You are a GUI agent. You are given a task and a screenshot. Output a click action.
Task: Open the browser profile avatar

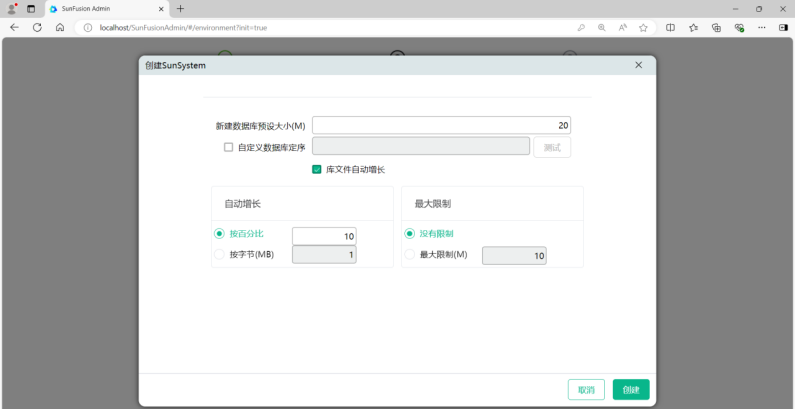coord(11,9)
